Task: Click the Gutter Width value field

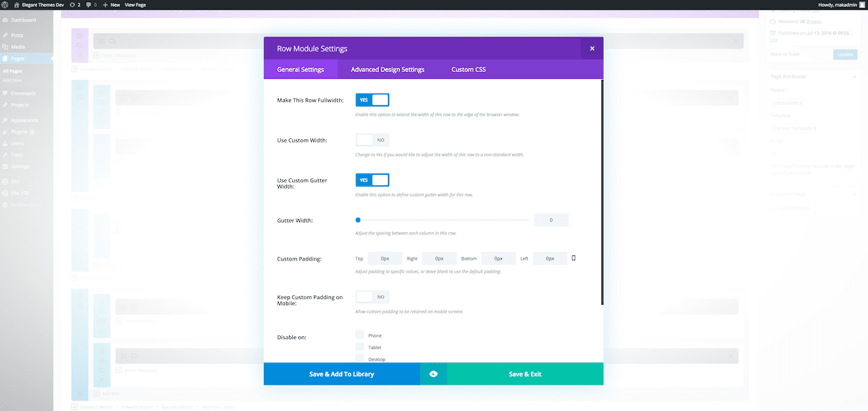Action: 551,220
